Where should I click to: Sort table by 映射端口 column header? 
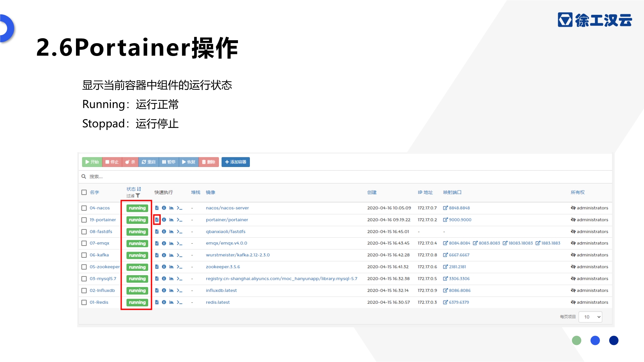coord(452,192)
